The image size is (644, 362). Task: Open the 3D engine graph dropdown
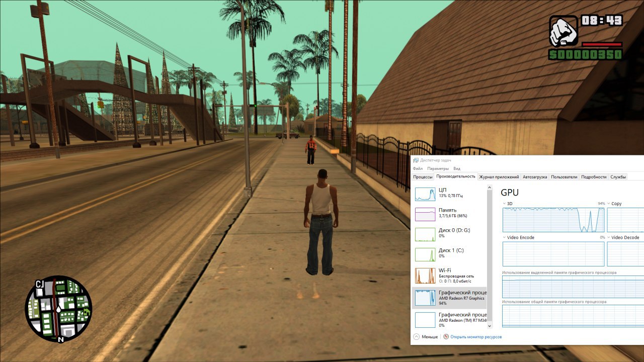(505, 204)
